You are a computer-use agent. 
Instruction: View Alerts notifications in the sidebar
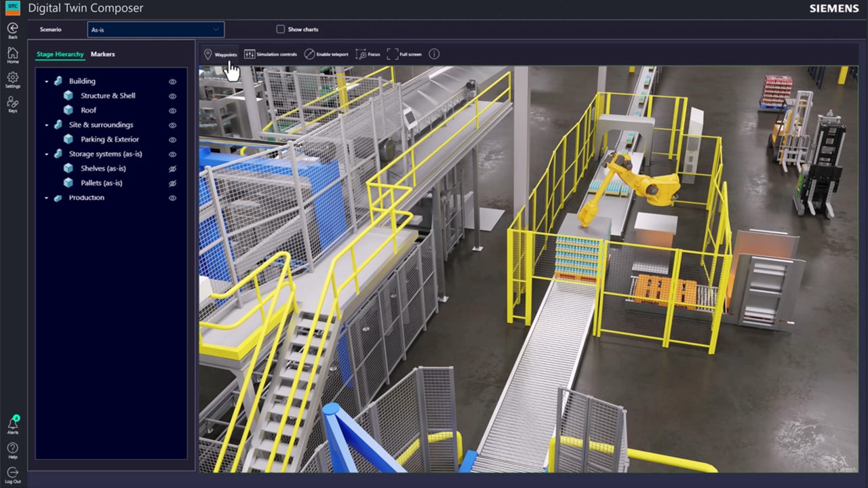tap(13, 425)
